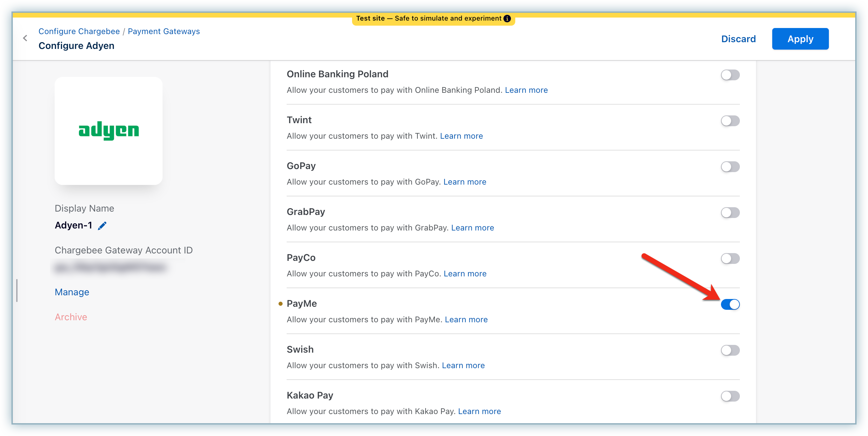
Task: Click the Test site banner text
Action: pyautogui.click(x=429, y=19)
